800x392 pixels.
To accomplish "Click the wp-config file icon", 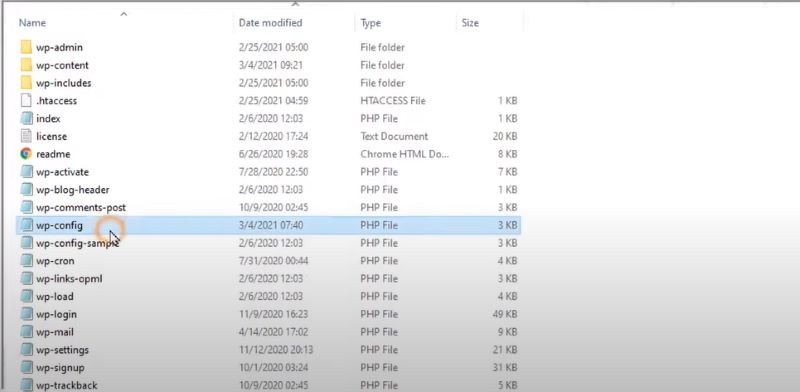I will (x=26, y=225).
